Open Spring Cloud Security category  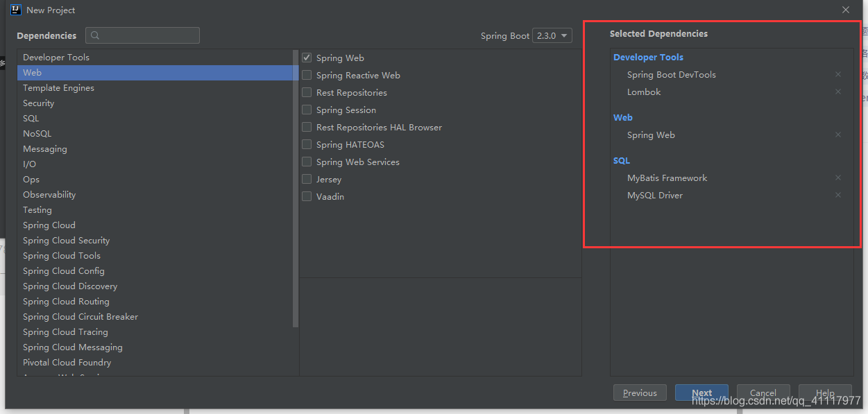pos(155,240)
